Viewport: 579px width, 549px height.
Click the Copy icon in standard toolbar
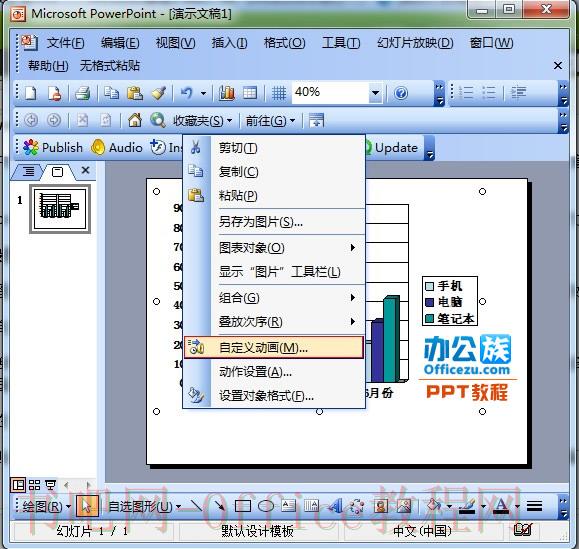[111, 93]
